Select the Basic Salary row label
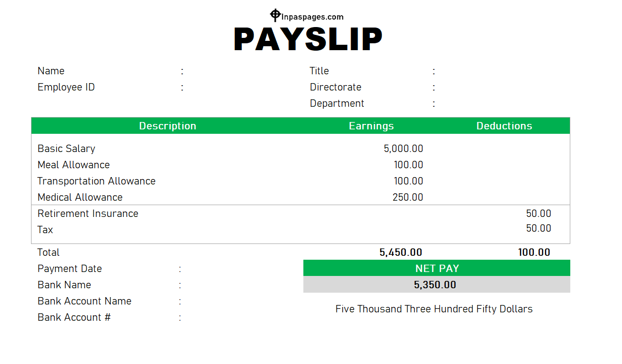 tap(66, 149)
